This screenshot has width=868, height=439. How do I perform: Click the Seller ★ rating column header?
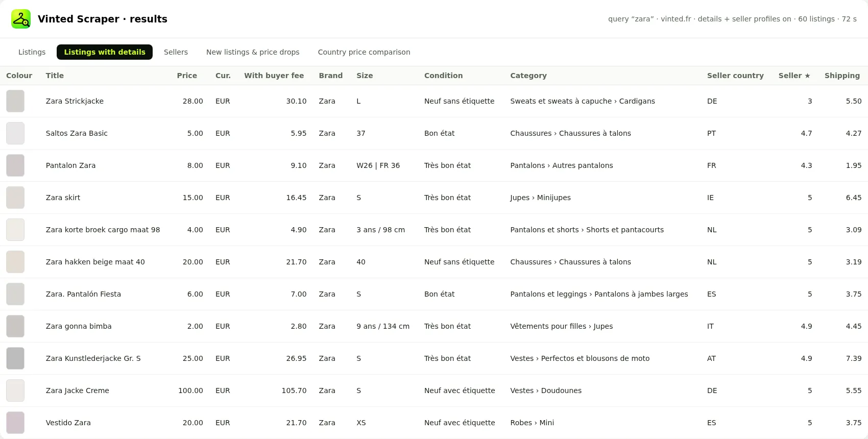click(x=794, y=76)
